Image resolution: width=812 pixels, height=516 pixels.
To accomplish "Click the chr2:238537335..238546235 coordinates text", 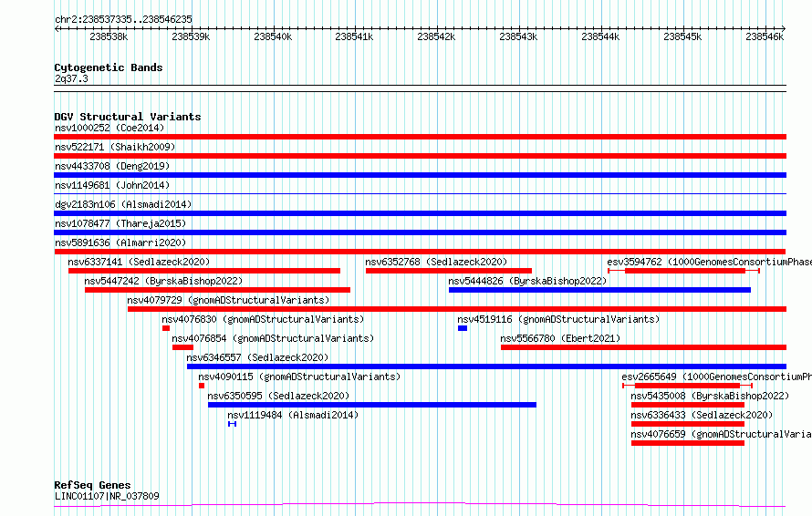I will pyautogui.click(x=123, y=19).
